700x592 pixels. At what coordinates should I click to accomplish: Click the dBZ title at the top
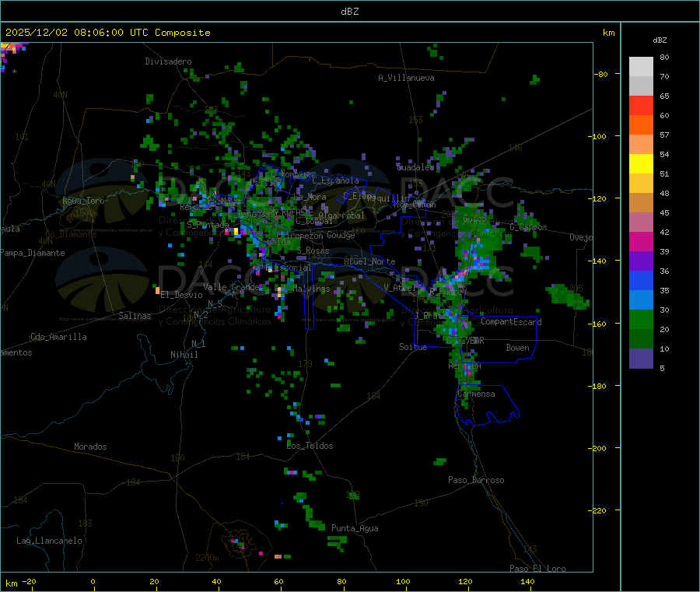coord(349,11)
